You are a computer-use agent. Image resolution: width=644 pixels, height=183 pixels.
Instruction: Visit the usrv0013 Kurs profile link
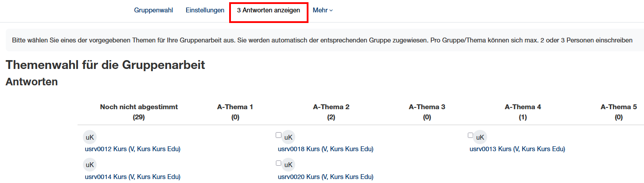(x=517, y=149)
